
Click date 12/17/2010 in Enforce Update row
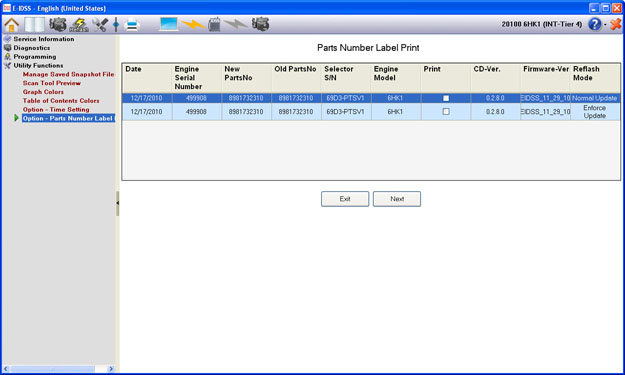point(146,112)
